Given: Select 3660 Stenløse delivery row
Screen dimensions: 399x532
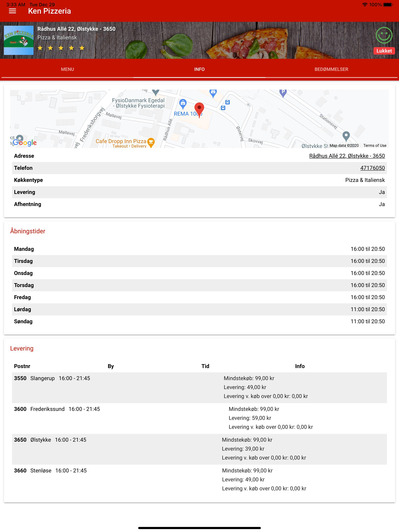Looking at the screenshot, I should (199, 480).
